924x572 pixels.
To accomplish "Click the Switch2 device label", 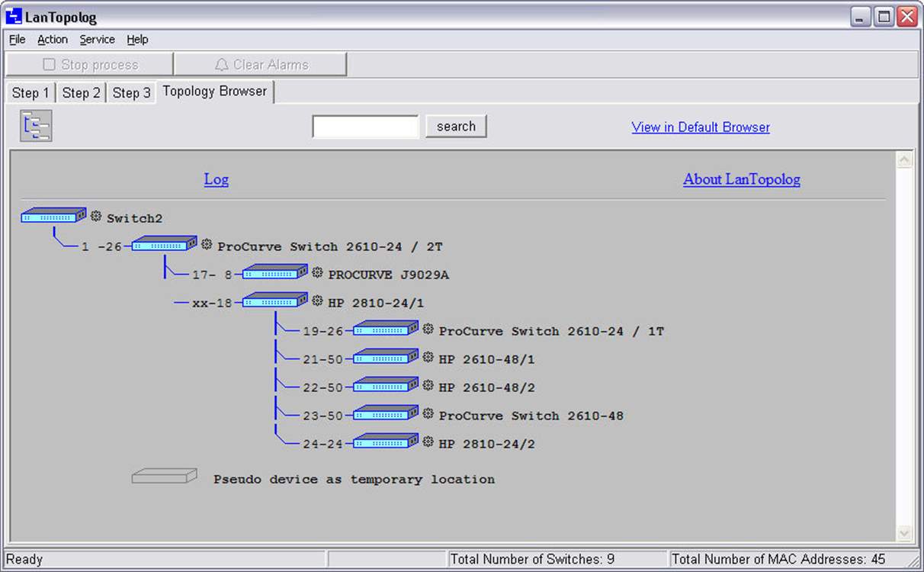I will [x=135, y=219].
